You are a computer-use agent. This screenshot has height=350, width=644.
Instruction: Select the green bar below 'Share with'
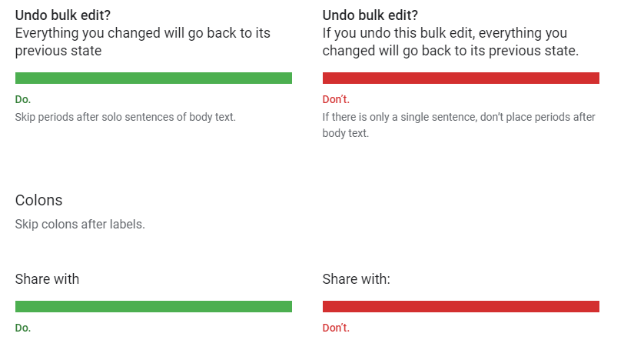coord(154,306)
